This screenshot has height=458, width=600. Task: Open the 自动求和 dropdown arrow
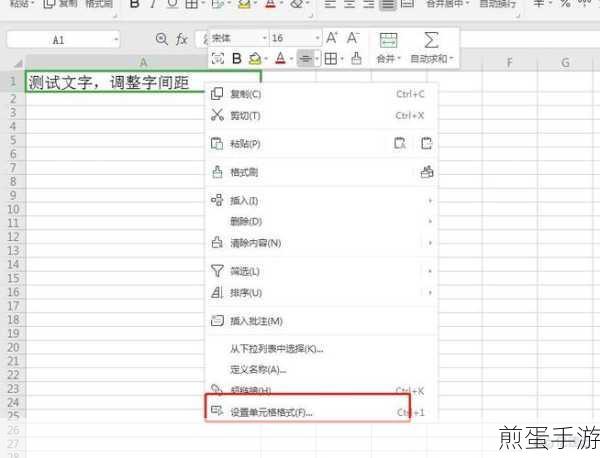[x=452, y=59]
